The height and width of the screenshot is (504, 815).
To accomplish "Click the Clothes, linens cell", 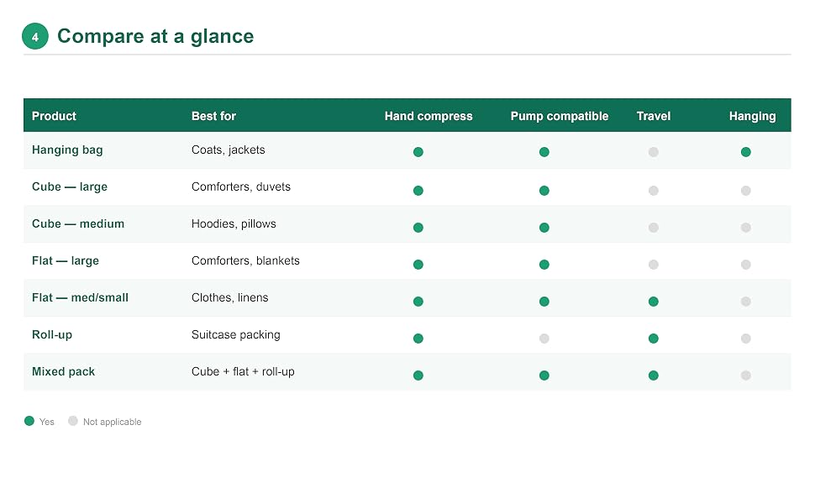I will coord(229,297).
